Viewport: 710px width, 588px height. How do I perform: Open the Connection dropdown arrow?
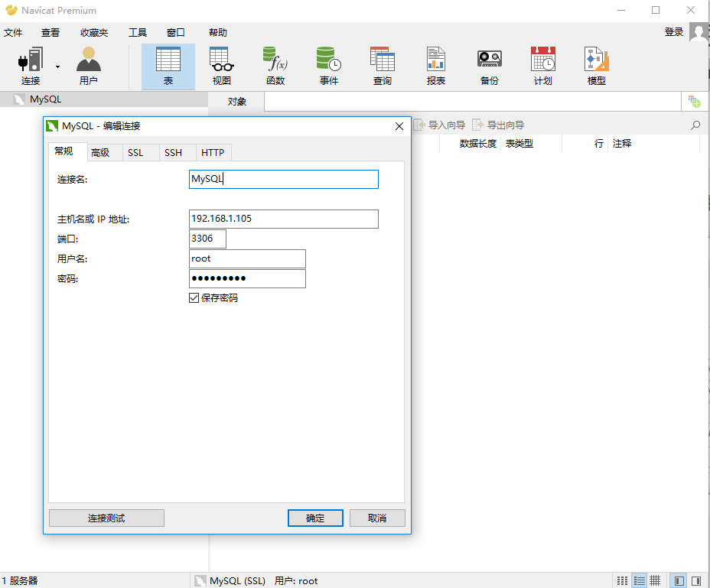coord(57,65)
